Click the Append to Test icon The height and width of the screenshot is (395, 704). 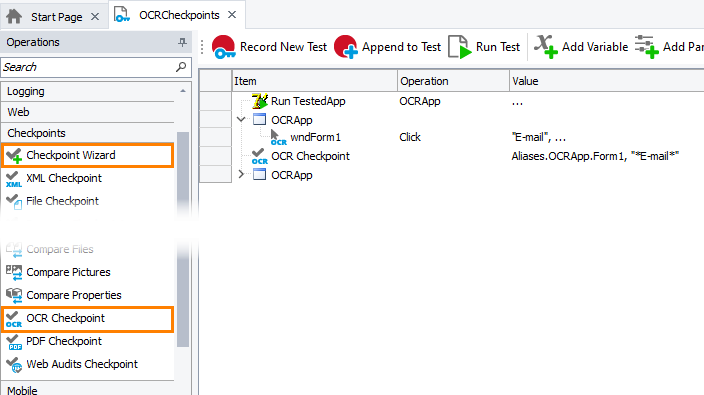click(x=346, y=47)
